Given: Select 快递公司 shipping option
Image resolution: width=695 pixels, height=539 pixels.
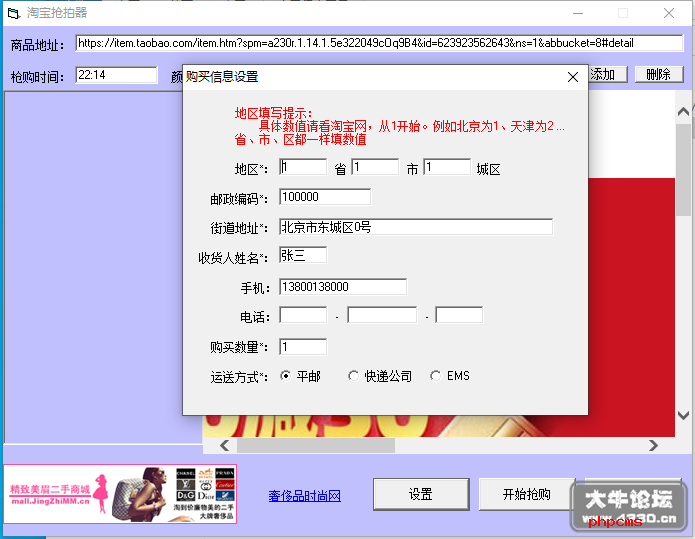Looking at the screenshot, I should click(353, 376).
